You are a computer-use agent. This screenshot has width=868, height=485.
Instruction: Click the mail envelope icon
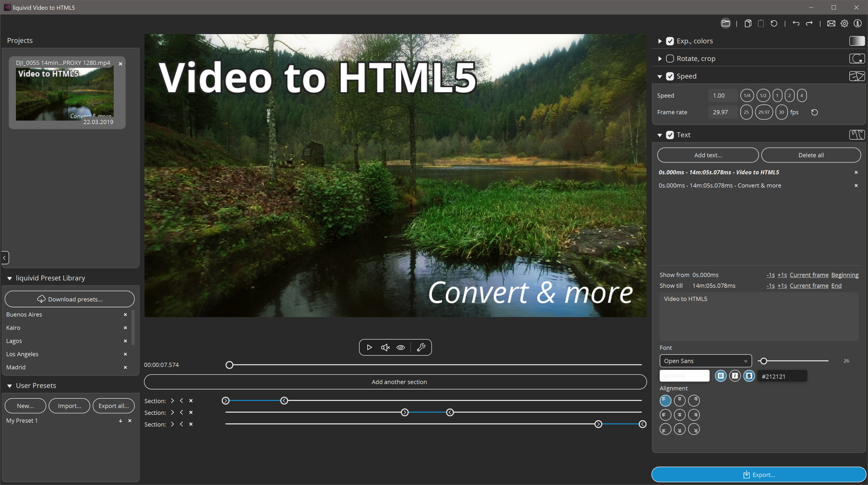coord(831,23)
